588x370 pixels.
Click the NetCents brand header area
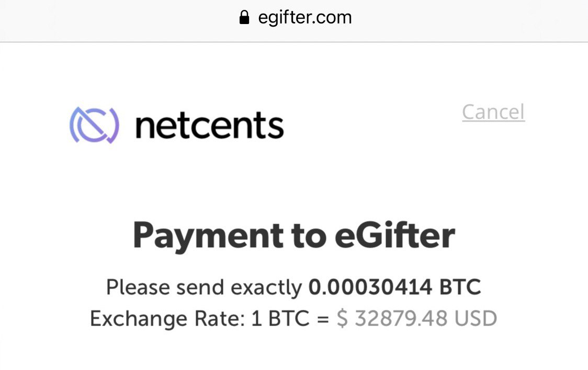coord(175,125)
